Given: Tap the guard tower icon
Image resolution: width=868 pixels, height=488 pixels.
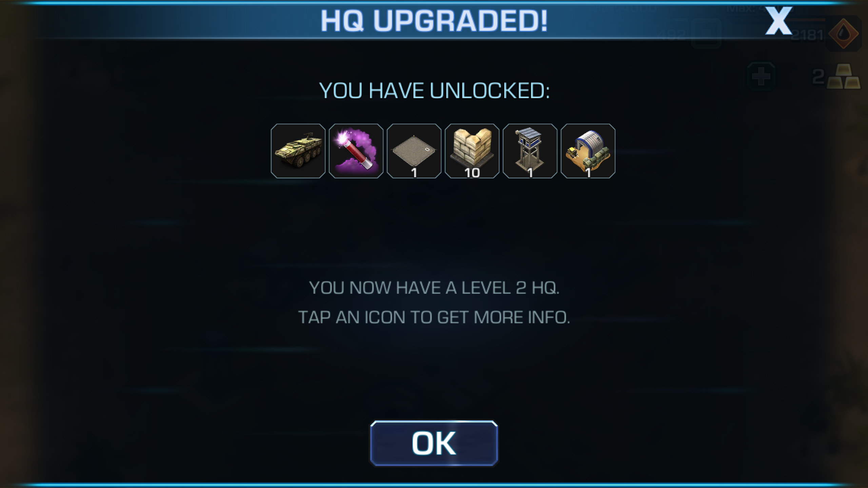Looking at the screenshot, I should [530, 151].
